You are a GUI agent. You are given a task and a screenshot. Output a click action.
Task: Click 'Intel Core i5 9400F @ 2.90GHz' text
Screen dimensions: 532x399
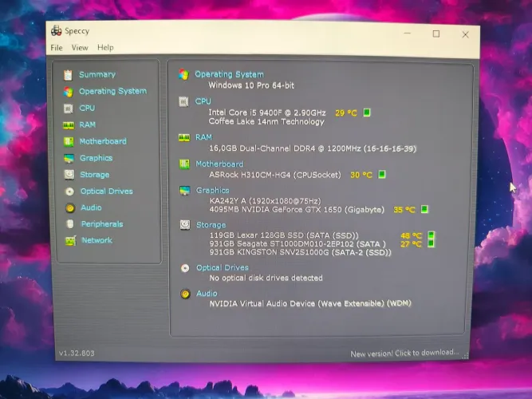pyautogui.click(x=267, y=113)
